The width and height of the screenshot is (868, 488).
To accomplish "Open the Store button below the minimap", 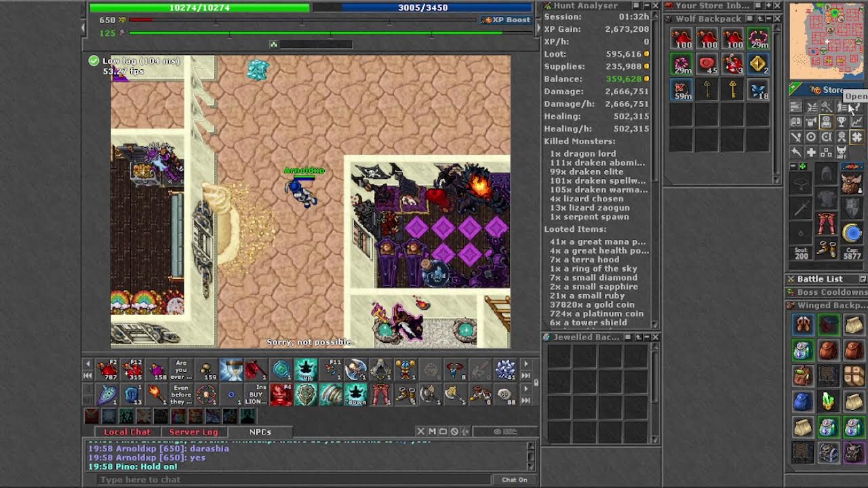I will (827, 89).
